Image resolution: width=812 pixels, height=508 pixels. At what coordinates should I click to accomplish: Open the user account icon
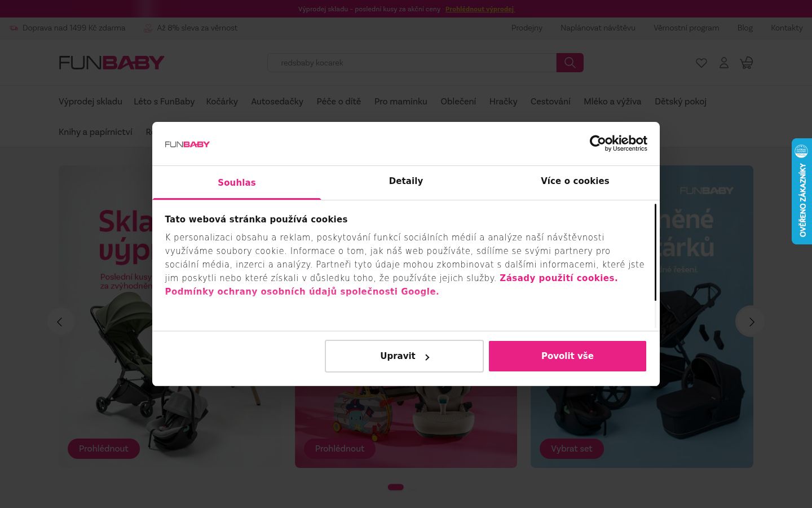tap(724, 63)
